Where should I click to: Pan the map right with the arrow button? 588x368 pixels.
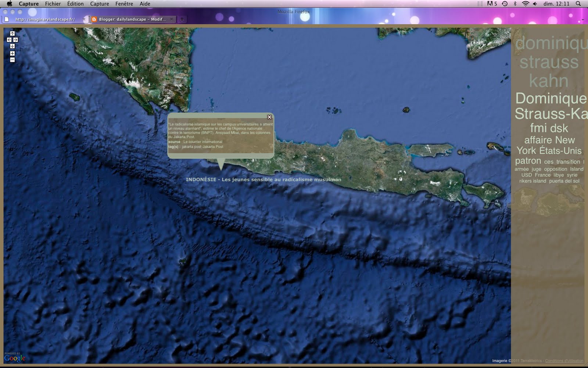[15, 40]
